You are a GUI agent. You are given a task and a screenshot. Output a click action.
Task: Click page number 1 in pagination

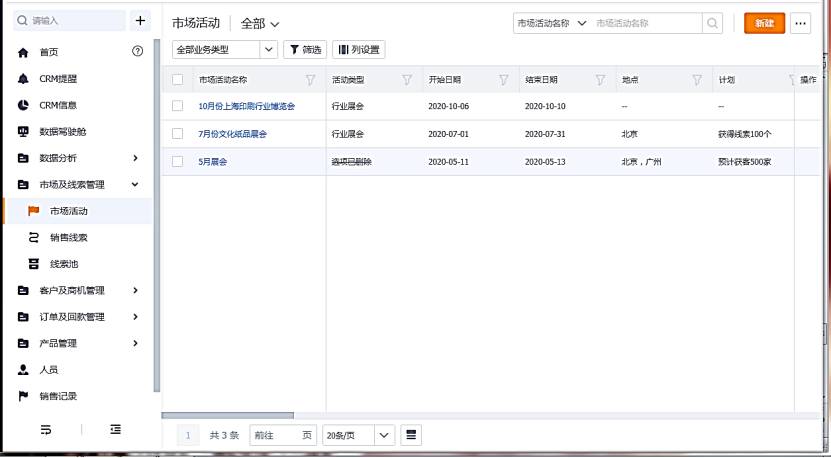point(188,435)
